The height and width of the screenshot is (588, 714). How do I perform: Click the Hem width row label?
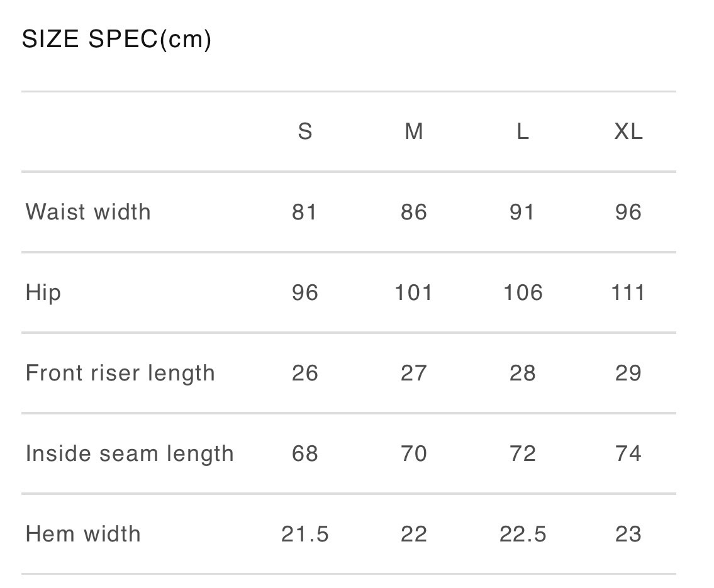pyautogui.click(x=83, y=534)
